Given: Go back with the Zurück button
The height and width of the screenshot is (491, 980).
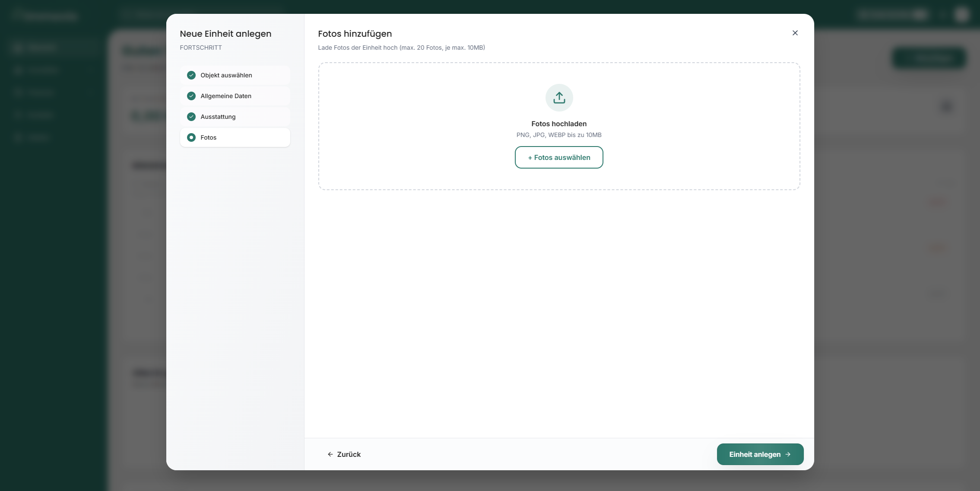Looking at the screenshot, I should [344, 454].
